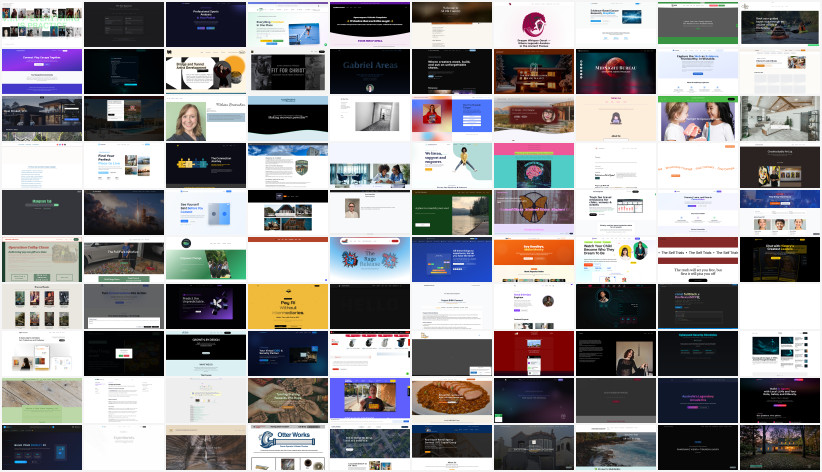Select the sliced meat on rice thumbnail
The image size is (822, 472).
(x=452, y=401)
